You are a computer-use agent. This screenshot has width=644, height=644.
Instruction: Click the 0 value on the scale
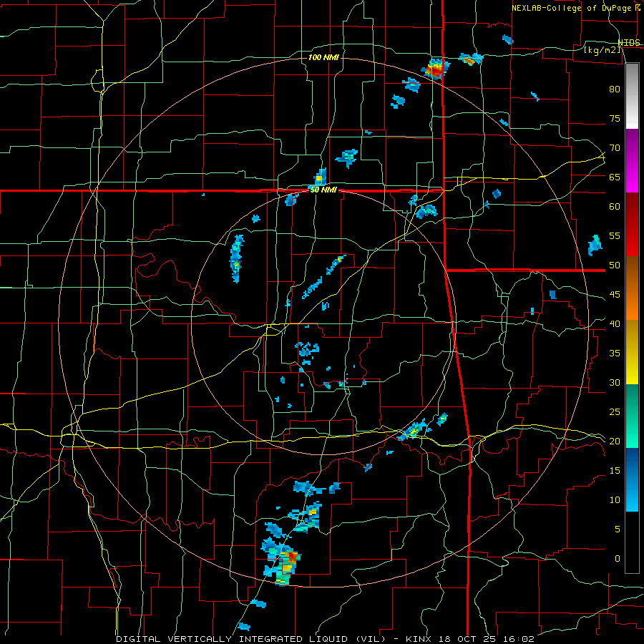(x=618, y=559)
